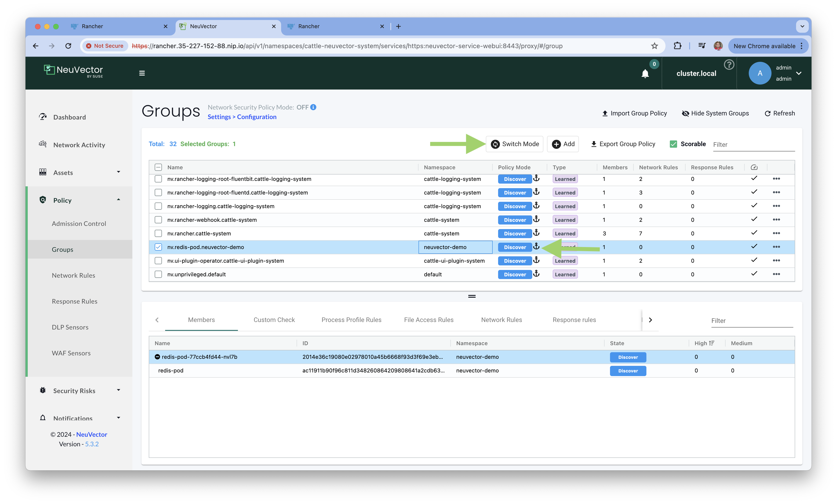The width and height of the screenshot is (837, 504).
Task: Open the hamburger navigation menu
Action: click(142, 73)
